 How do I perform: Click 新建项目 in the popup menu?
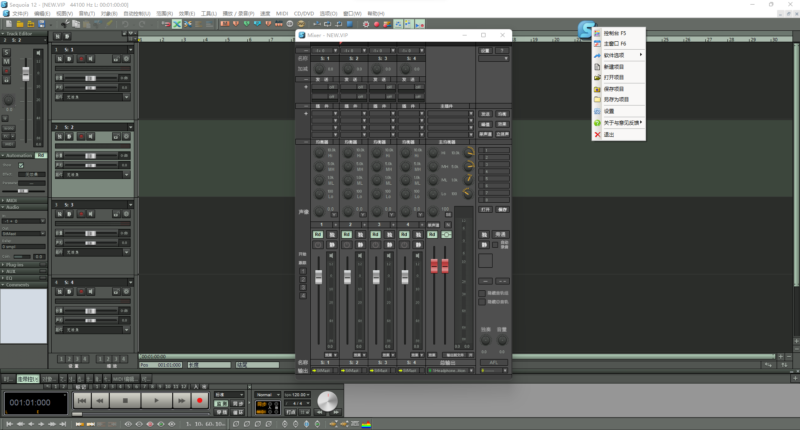pyautogui.click(x=617, y=66)
